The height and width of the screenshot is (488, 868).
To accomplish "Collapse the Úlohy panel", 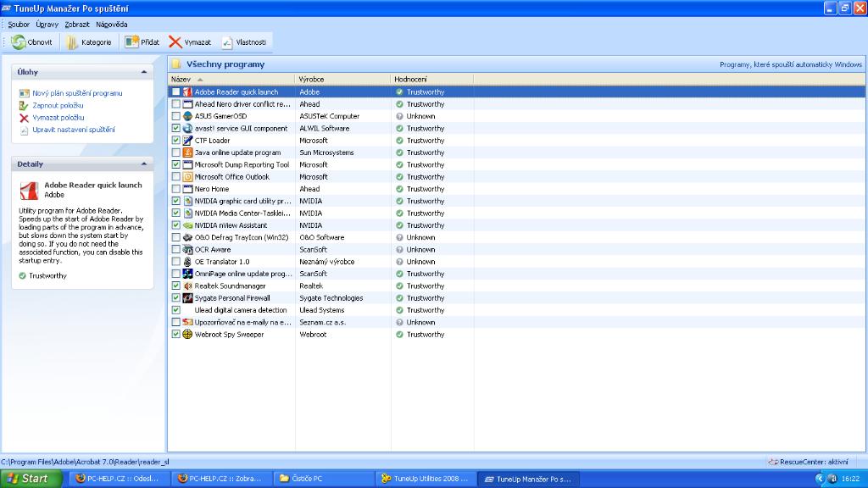I will [144, 73].
